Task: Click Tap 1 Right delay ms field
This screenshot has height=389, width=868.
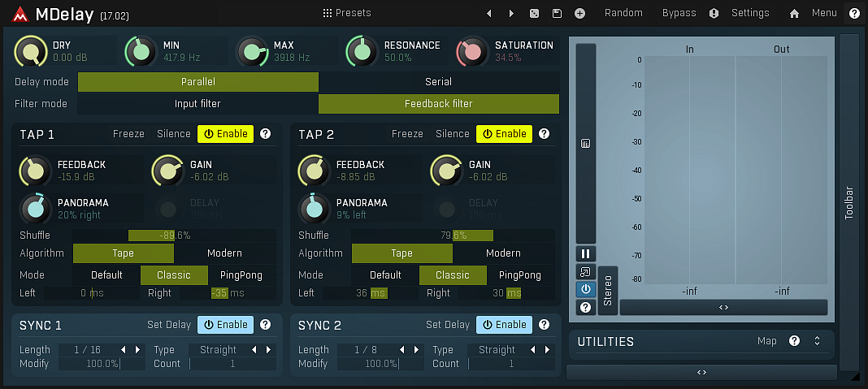Action: 227,293
